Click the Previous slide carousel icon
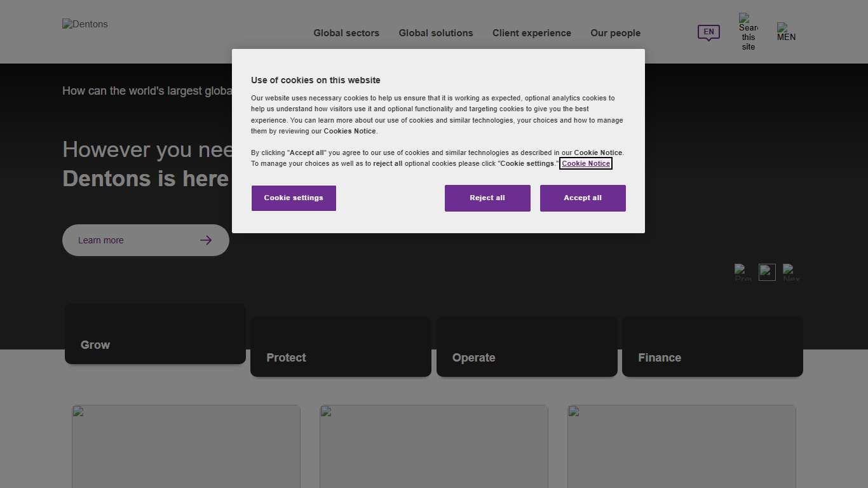 tap(742, 272)
